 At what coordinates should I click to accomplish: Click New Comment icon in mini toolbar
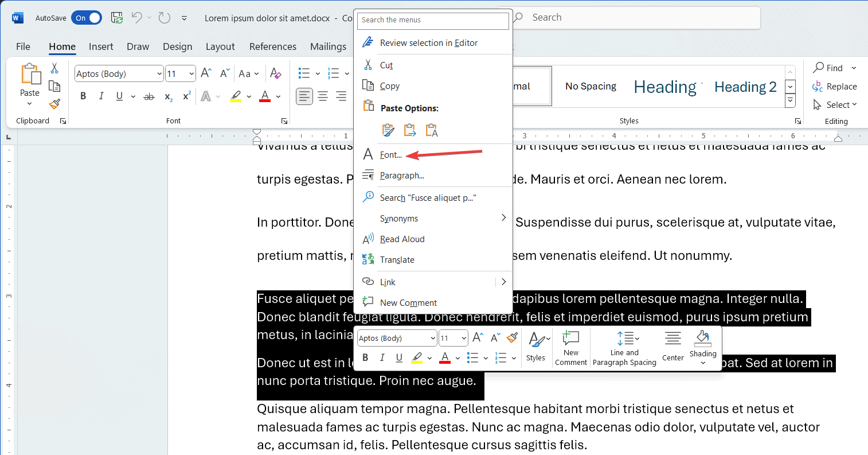pyautogui.click(x=571, y=348)
